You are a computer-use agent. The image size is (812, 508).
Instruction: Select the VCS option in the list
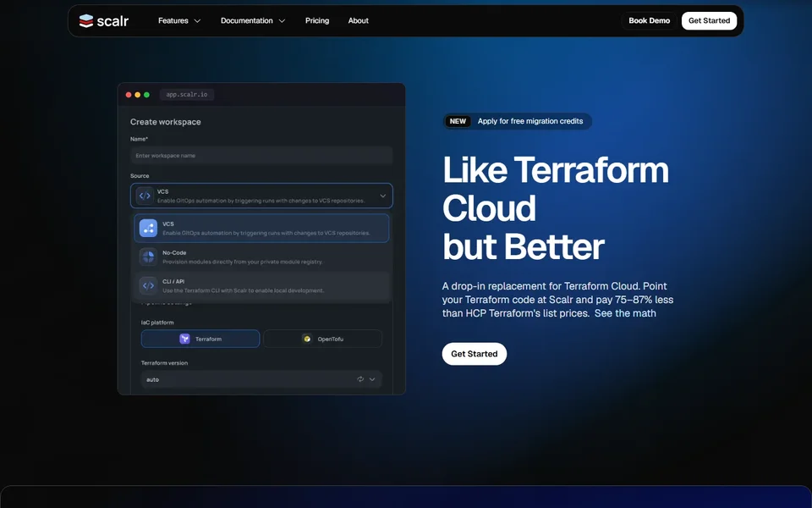click(x=261, y=228)
